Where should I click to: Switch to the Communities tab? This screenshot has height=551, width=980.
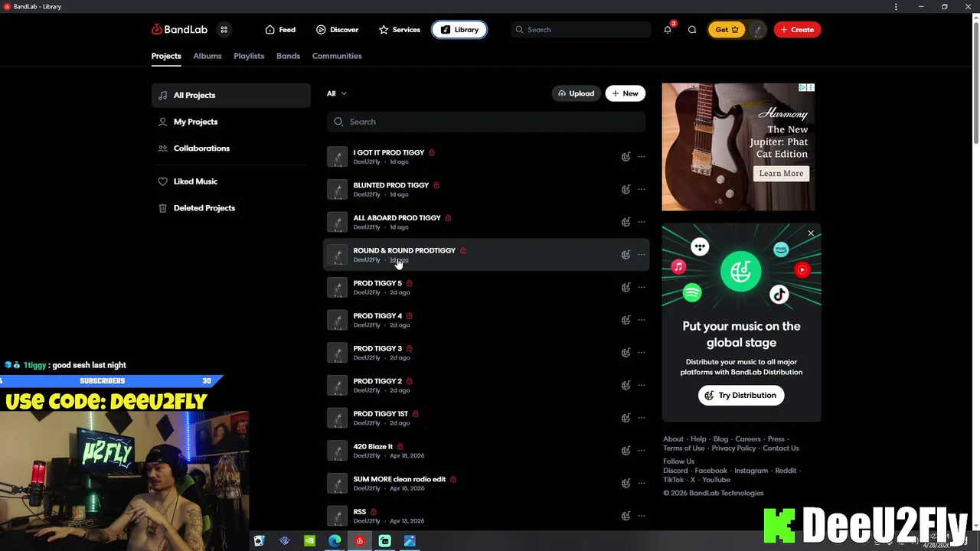click(337, 56)
